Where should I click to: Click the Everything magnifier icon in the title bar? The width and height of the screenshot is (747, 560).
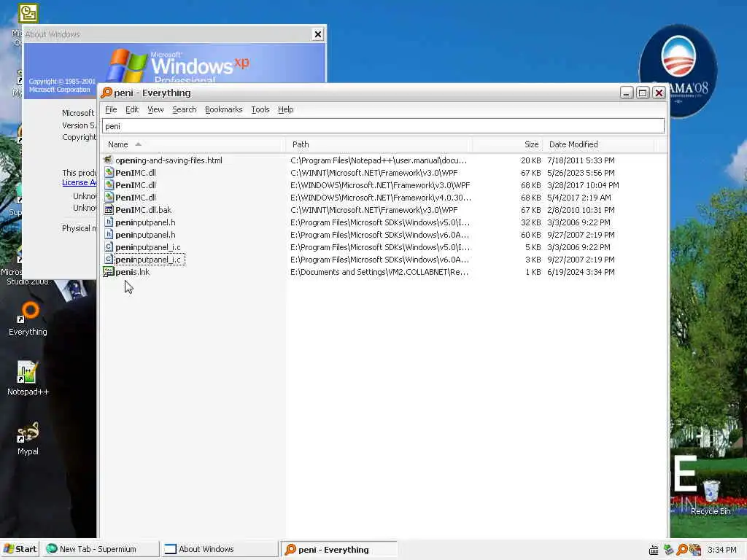click(x=107, y=93)
